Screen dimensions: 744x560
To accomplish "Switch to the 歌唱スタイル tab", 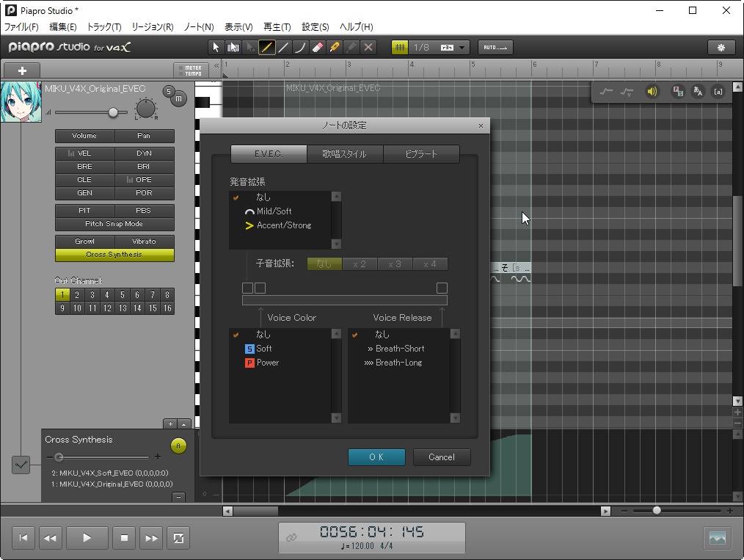I will click(344, 154).
